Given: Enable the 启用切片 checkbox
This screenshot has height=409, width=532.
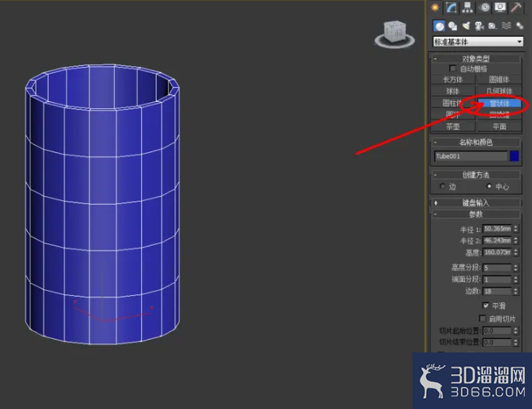Looking at the screenshot, I should tap(482, 318).
